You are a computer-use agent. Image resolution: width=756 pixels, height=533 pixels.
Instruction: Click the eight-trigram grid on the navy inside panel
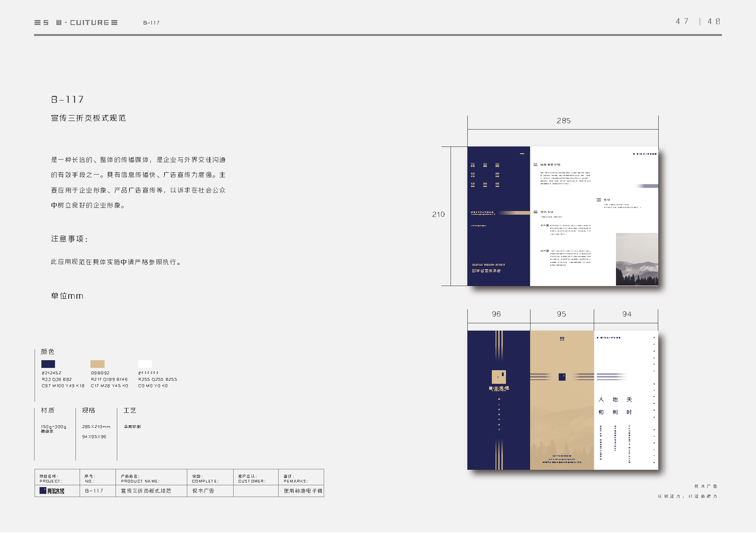click(485, 175)
